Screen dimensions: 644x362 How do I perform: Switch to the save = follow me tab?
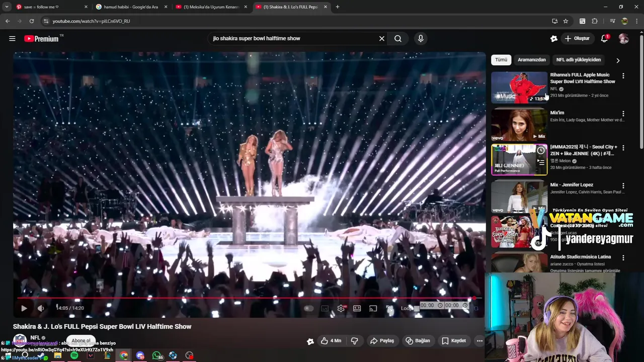(52, 7)
